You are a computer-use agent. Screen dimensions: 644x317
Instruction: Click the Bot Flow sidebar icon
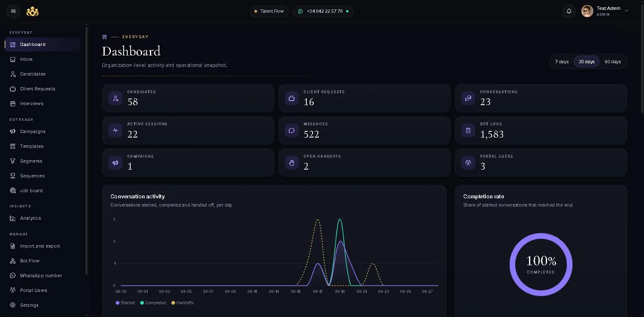[x=13, y=261]
